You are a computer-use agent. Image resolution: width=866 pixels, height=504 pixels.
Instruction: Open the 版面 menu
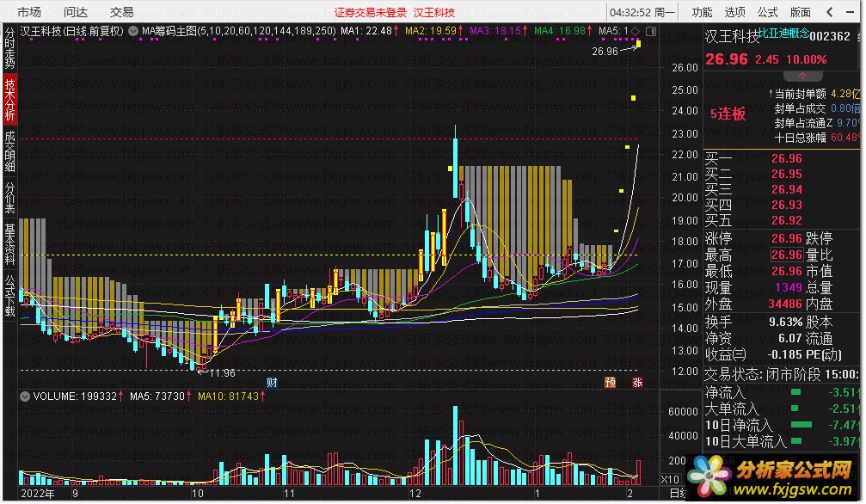point(800,11)
